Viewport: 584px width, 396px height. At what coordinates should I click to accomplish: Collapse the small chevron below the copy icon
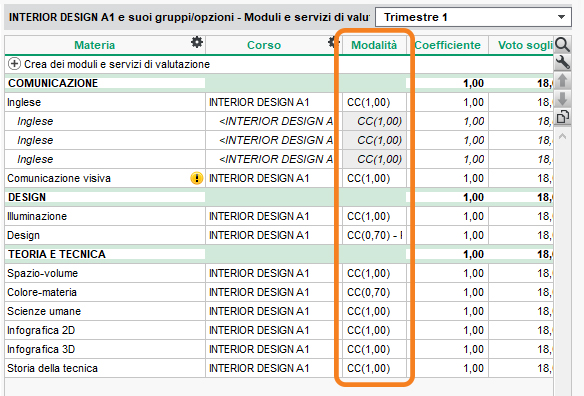click(x=562, y=136)
